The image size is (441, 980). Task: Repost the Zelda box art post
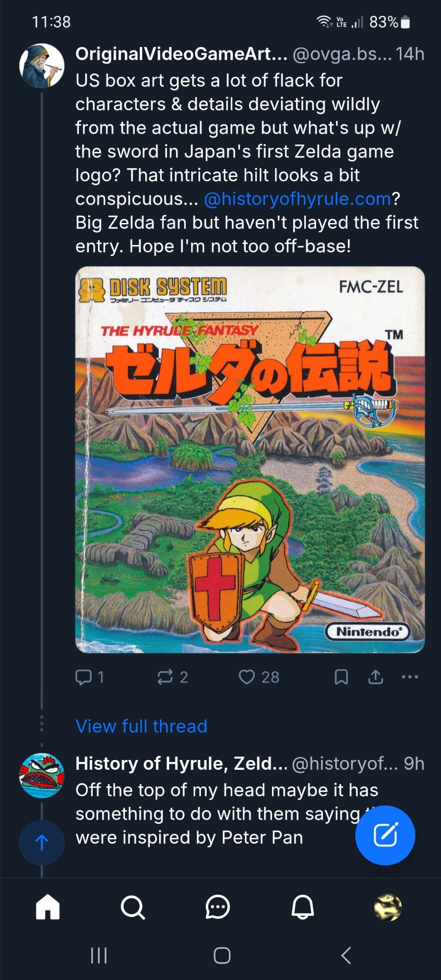pyautogui.click(x=165, y=677)
